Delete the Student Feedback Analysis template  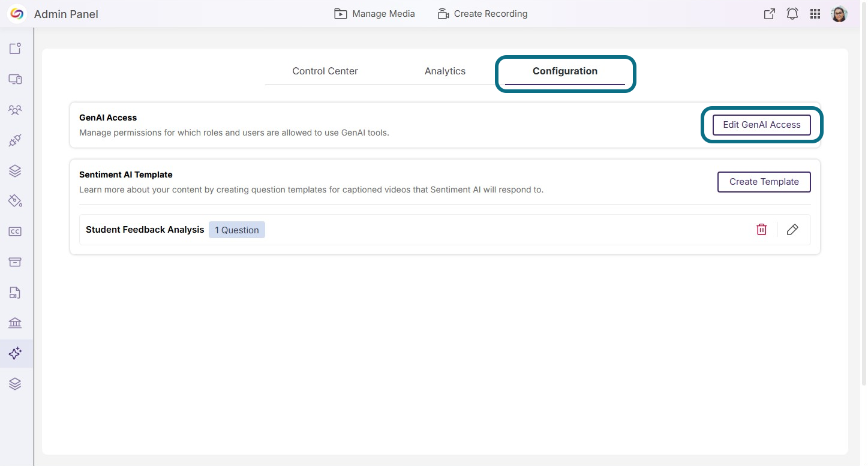click(762, 230)
